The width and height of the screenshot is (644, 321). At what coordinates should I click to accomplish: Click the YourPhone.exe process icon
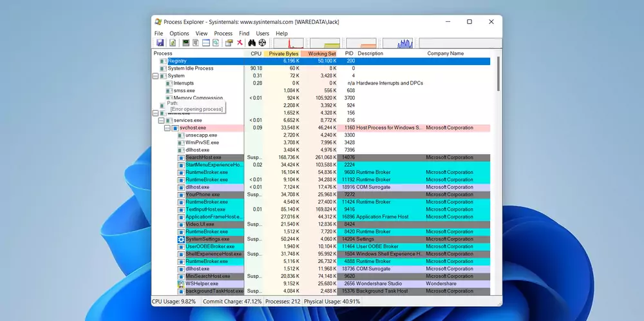[181, 195]
